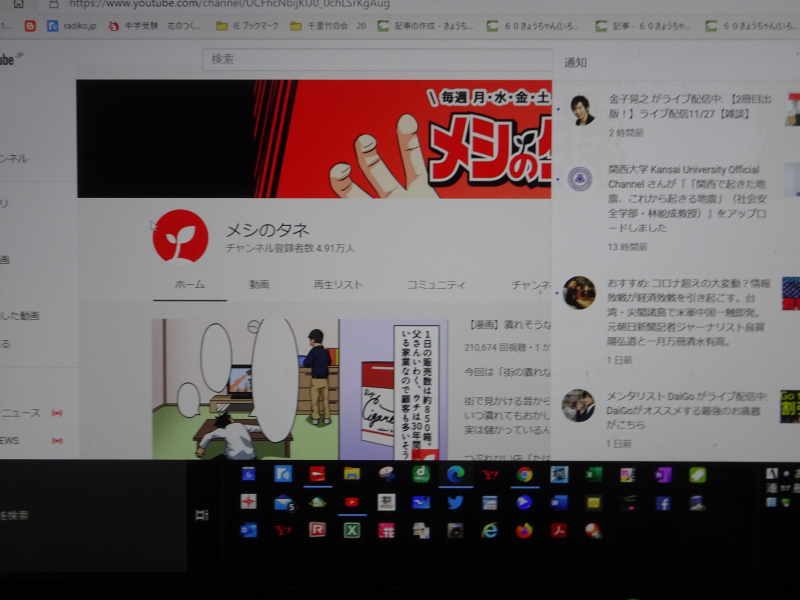Open the 千里竹の会 bookmarks folder

[x=328, y=26]
